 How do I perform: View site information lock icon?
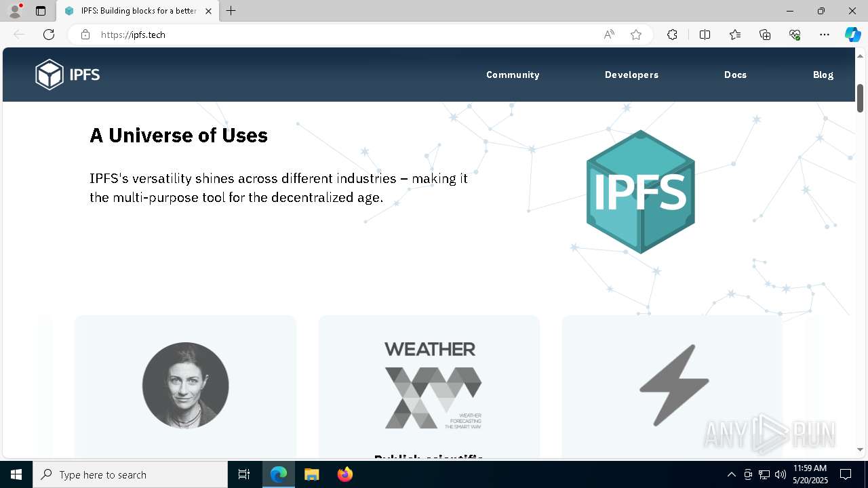point(85,35)
